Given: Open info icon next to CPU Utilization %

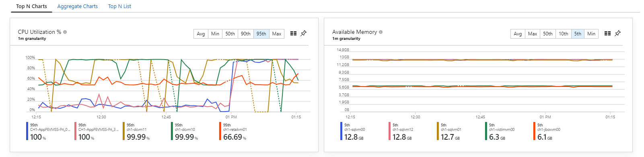Looking at the screenshot, I should tap(65, 32).
